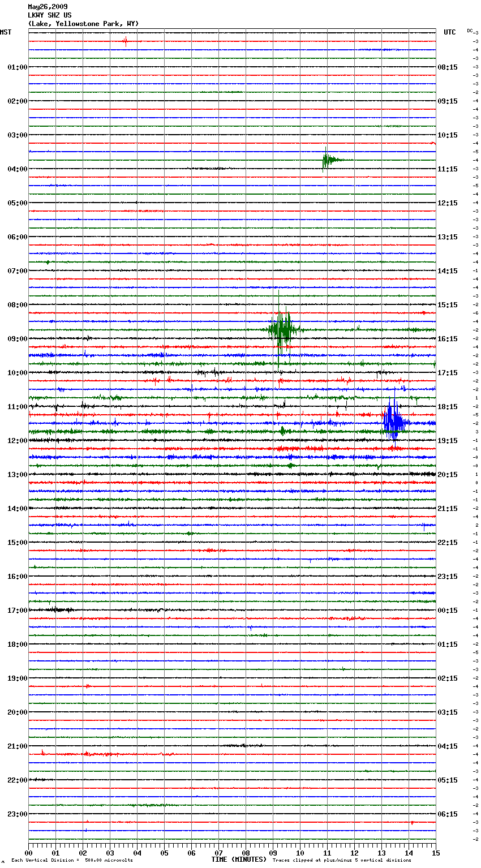Click the MST time label "09:00"

tap(18, 339)
